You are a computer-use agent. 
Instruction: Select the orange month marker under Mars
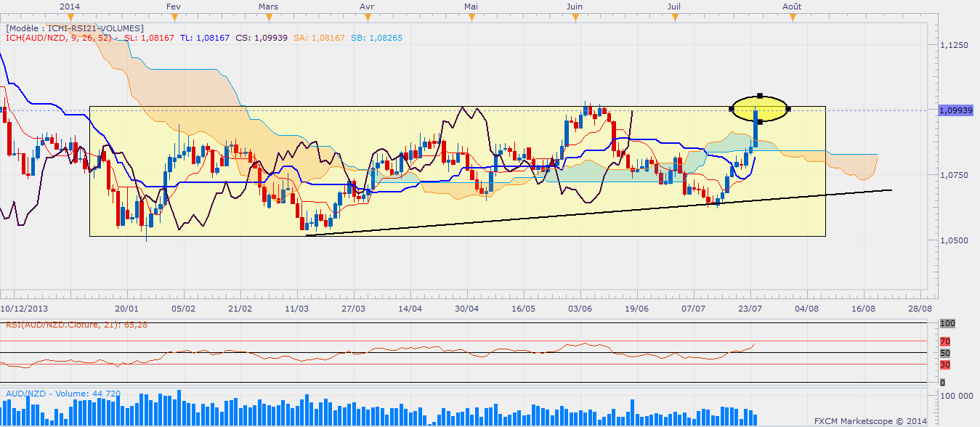pyautogui.click(x=268, y=18)
